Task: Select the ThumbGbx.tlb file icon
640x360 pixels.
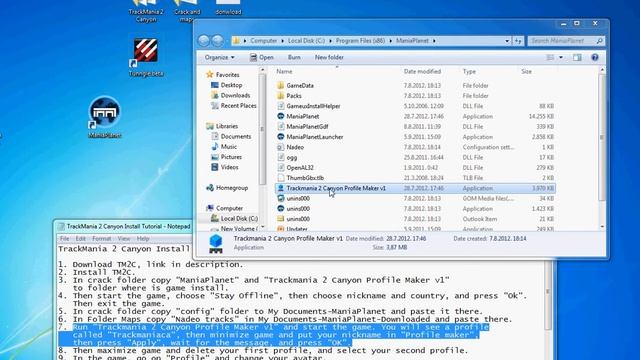Action: (280, 178)
